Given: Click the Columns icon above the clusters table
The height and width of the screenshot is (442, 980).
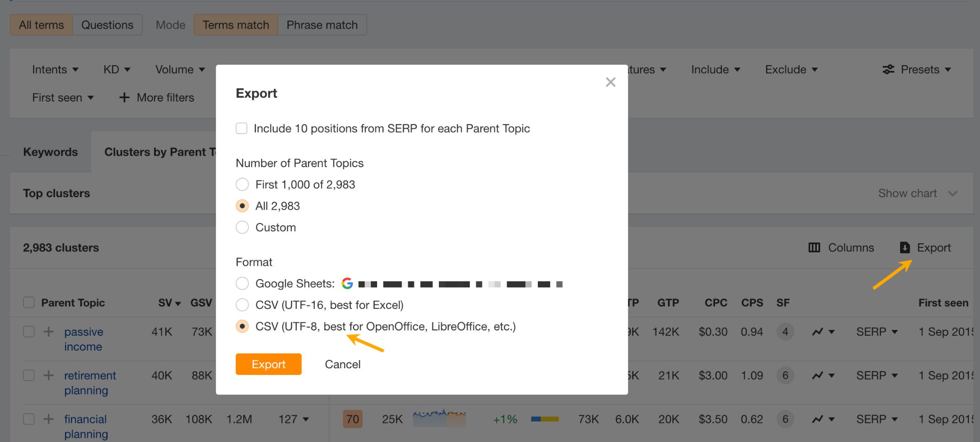Looking at the screenshot, I should [814, 248].
